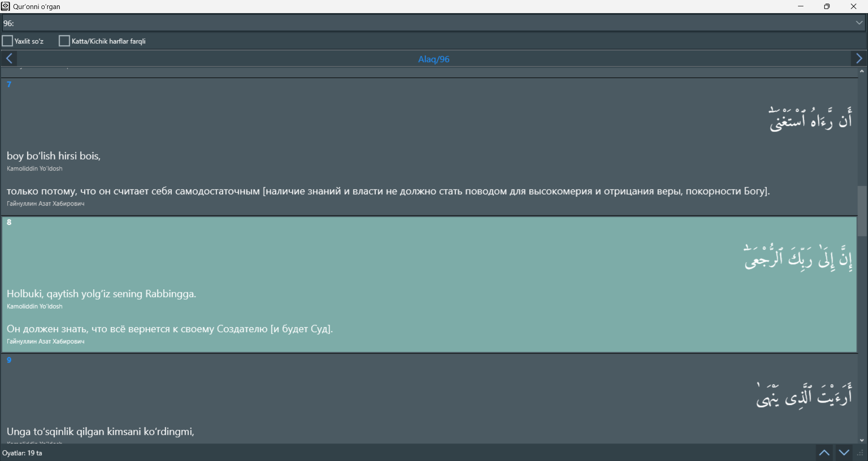Click the Arabic text of verse 7
The height and width of the screenshot is (461, 868).
[810, 119]
